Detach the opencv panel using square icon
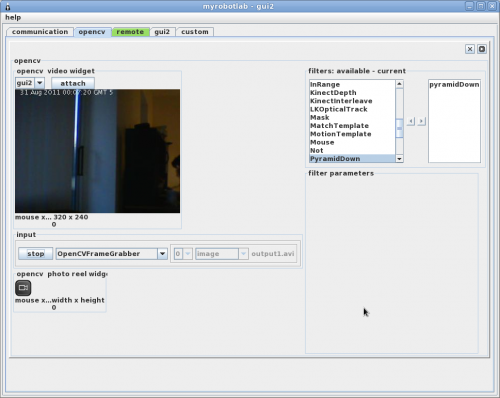Viewport: 500px width, 398px height. click(x=482, y=49)
